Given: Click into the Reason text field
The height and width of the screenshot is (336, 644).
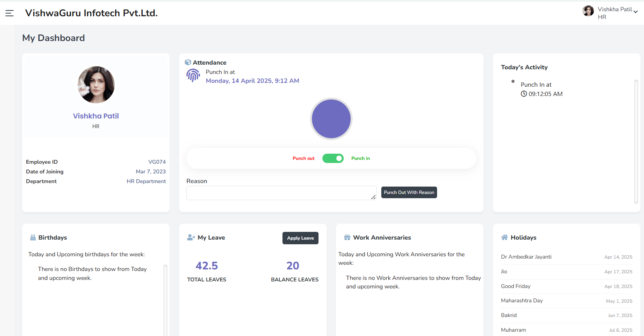Looking at the screenshot, I should (281, 193).
